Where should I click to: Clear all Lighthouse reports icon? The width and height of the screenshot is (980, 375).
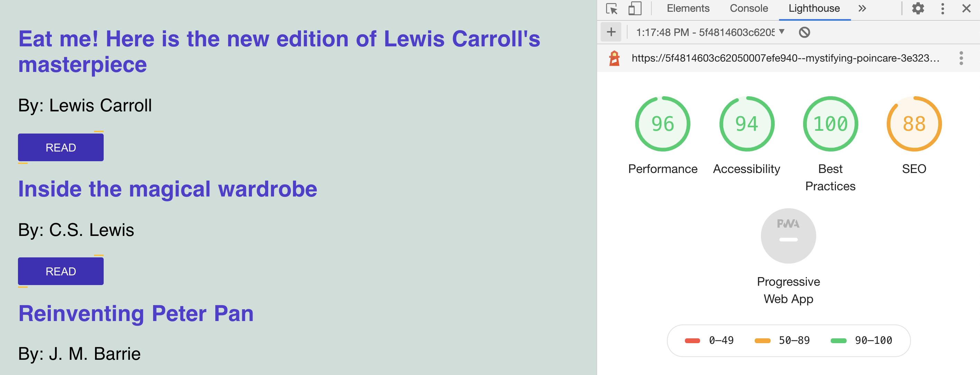click(x=804, y=33)
